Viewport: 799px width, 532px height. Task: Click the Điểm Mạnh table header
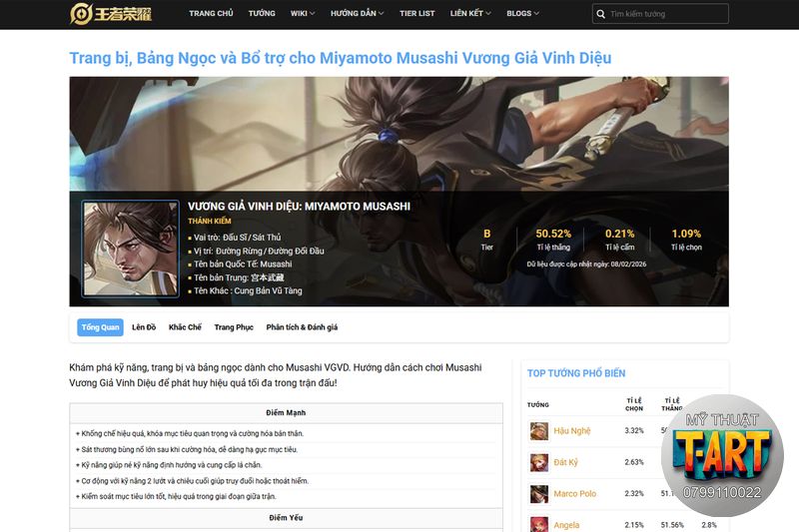286,413
